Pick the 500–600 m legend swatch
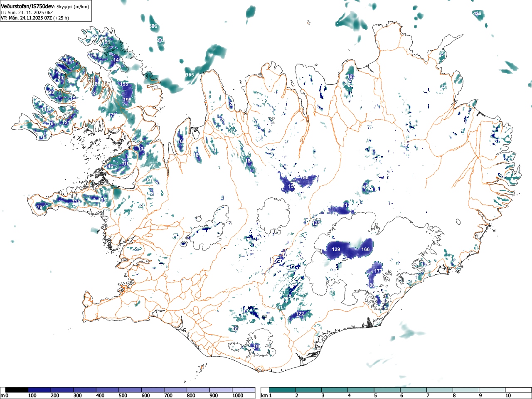532x399 pixels. pyautogui.click(x=130, y=390)
